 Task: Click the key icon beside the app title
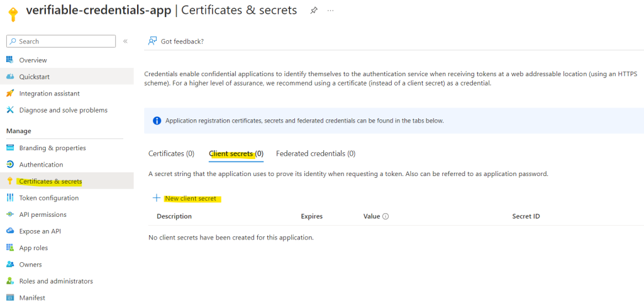coord(14,14)
